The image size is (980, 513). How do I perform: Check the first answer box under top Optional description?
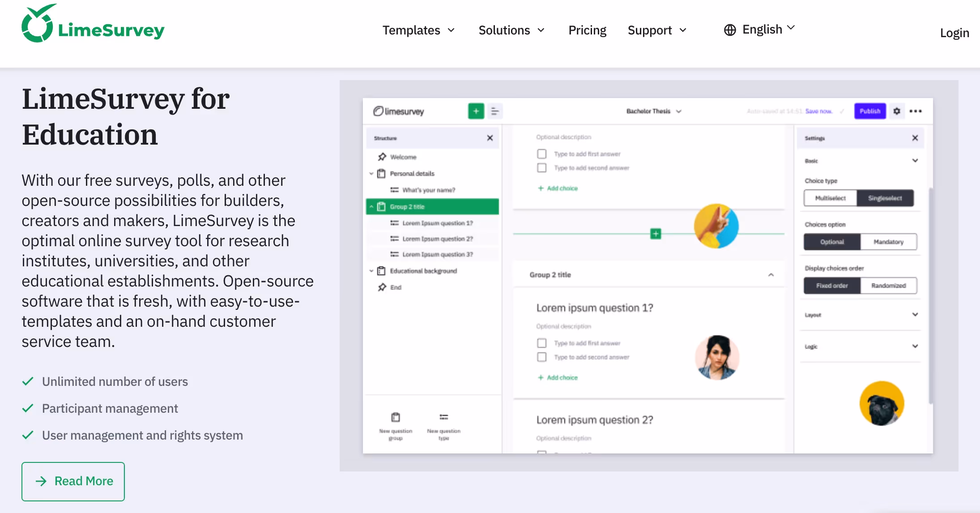point(541,154)
